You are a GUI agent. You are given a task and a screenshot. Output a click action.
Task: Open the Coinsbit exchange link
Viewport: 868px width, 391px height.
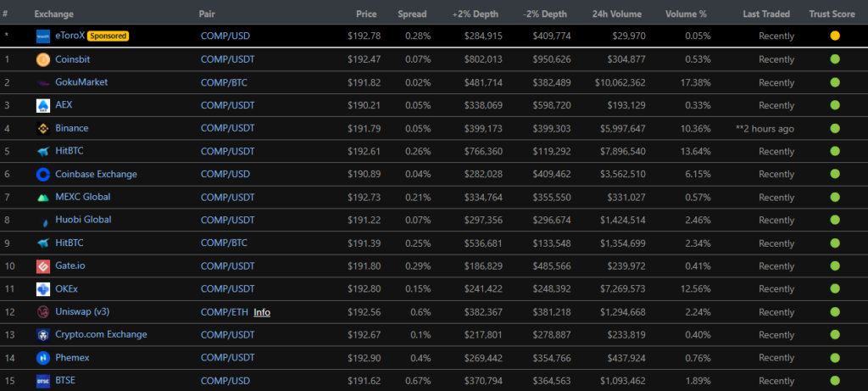73,59
